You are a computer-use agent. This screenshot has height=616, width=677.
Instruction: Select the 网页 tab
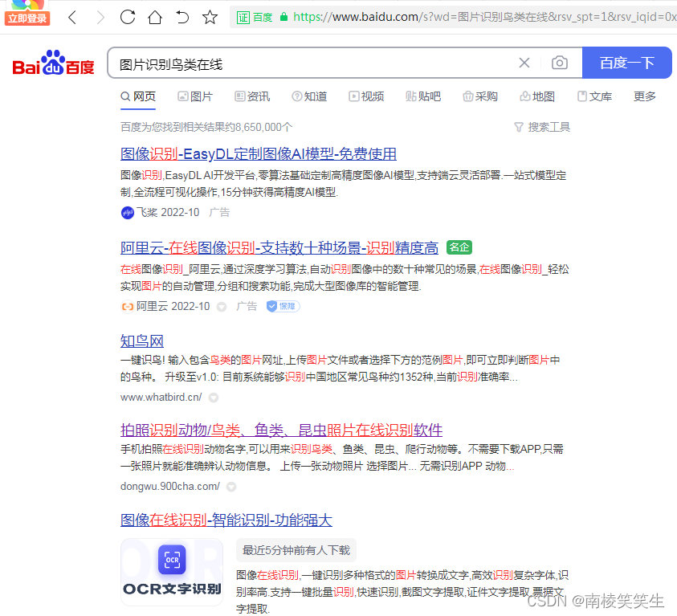[x=138, y=96]
